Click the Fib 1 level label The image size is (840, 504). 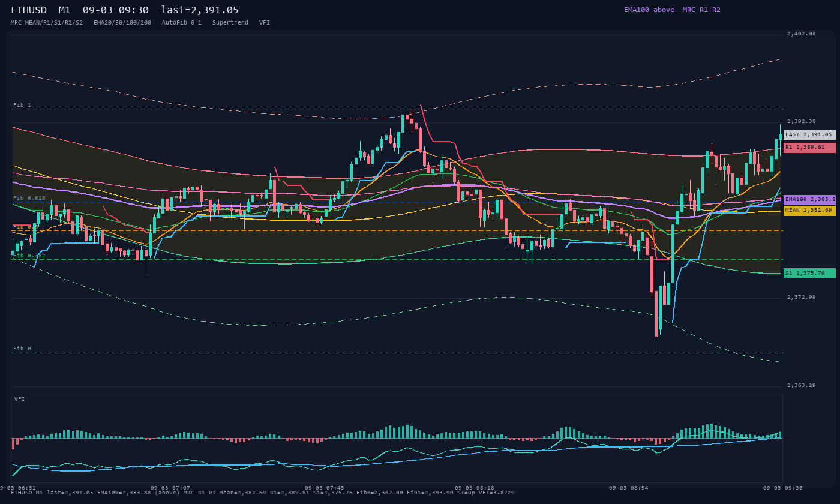click(x=22, y=105)
